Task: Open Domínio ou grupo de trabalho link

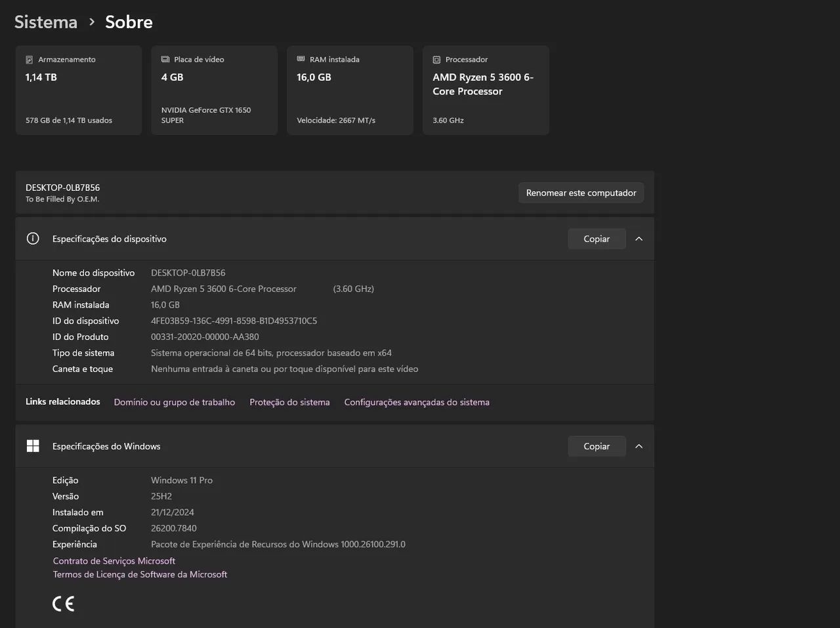Action: (x=175, y=402)
